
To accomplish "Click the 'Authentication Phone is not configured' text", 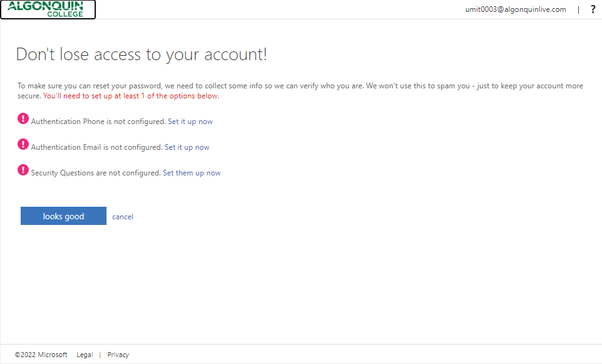I will (98, 122).
